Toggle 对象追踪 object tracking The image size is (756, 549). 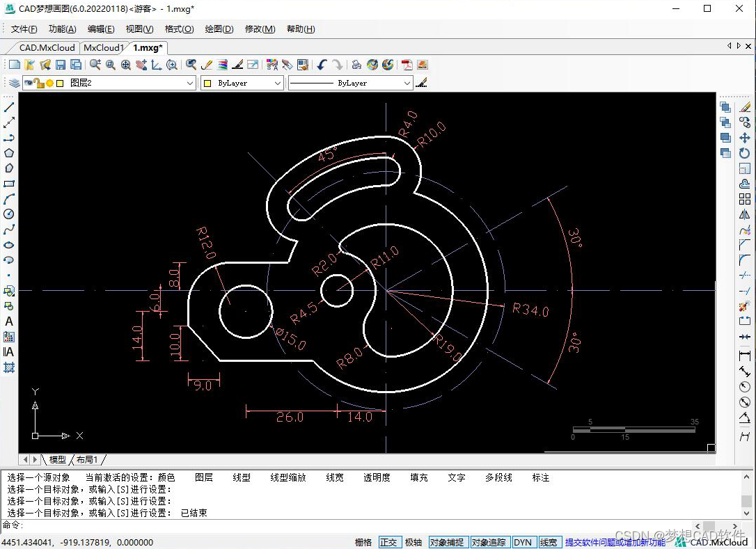[489, 542]
